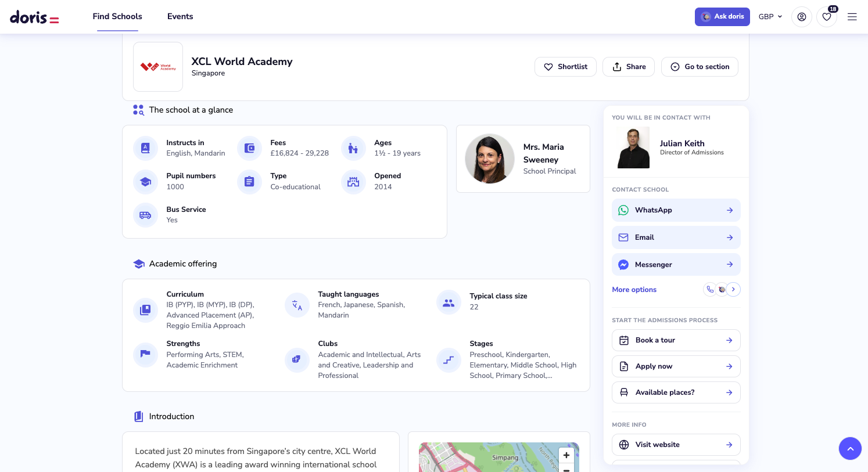This screenshot has width=868, height=472.
Task: Click the Ask doris button
Action: pos(722,17)
